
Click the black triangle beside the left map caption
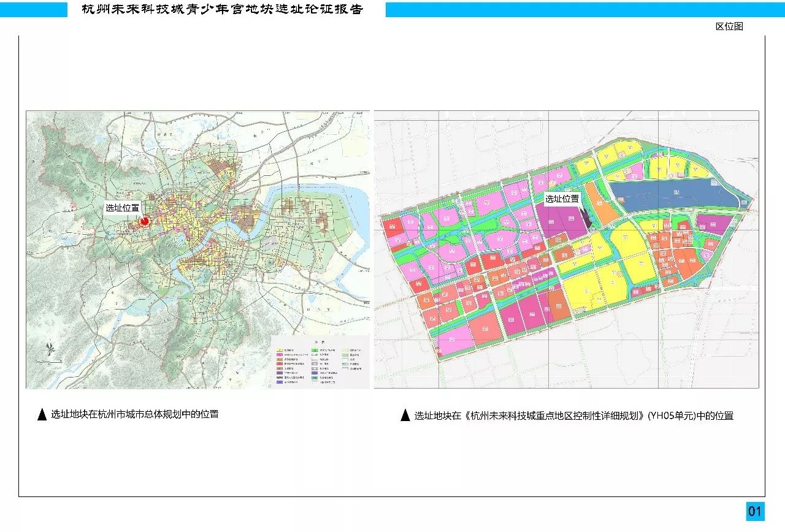[42, 415]
